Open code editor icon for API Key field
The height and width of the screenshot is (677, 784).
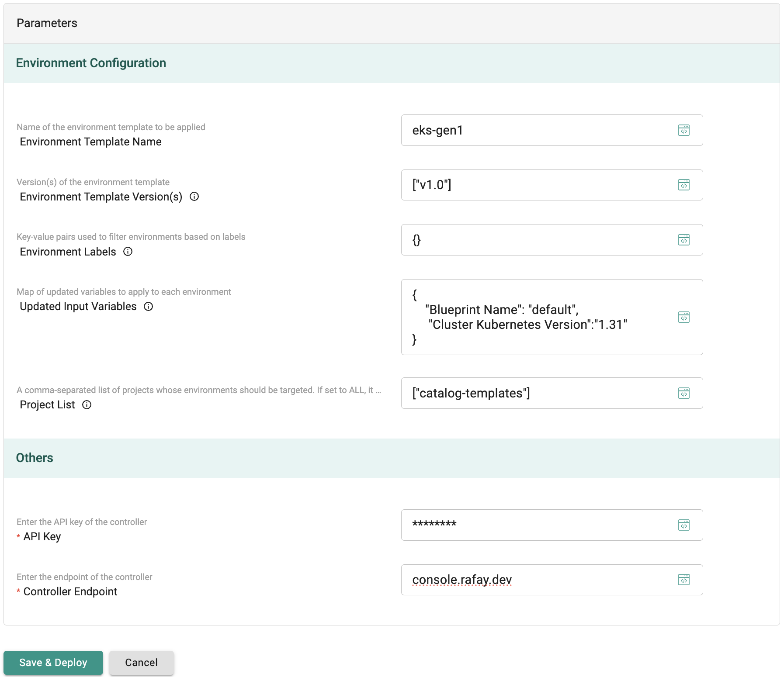pos(683,525)
